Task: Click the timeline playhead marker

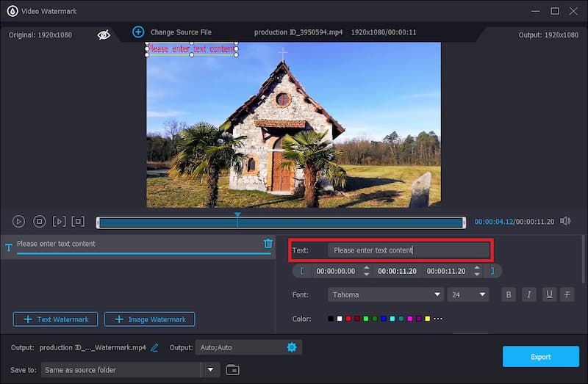Action: (x=237, y=215)
